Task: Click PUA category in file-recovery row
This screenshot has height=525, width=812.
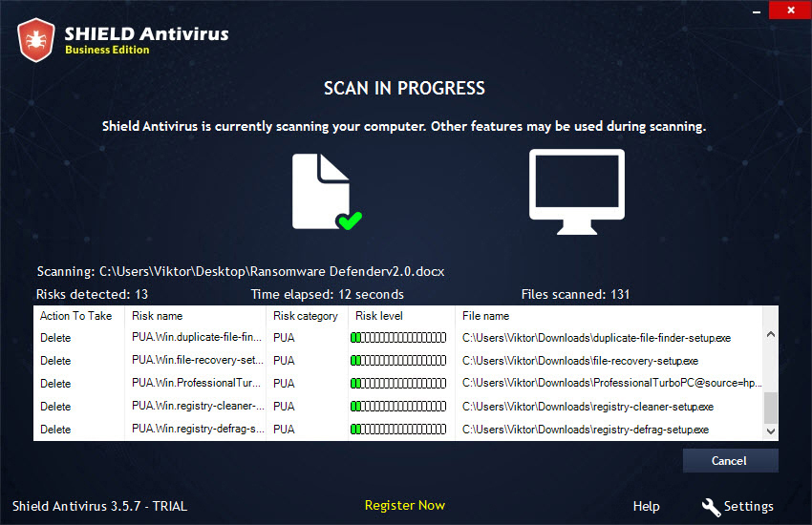Action: pos(284,361)
